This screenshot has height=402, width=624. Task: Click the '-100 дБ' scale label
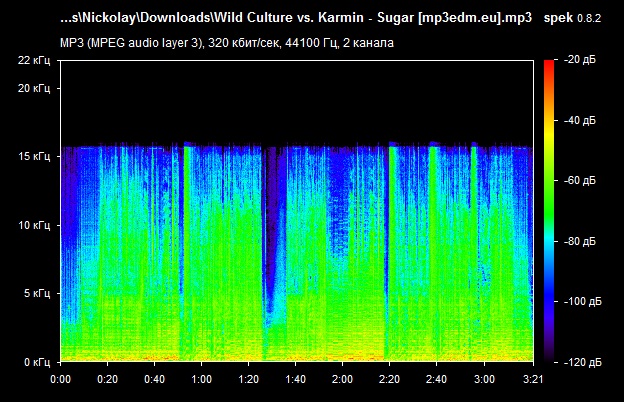point(583,302)
